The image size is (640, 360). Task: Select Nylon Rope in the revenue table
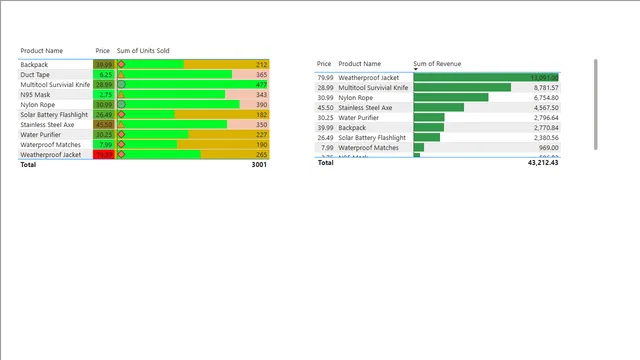356,98
